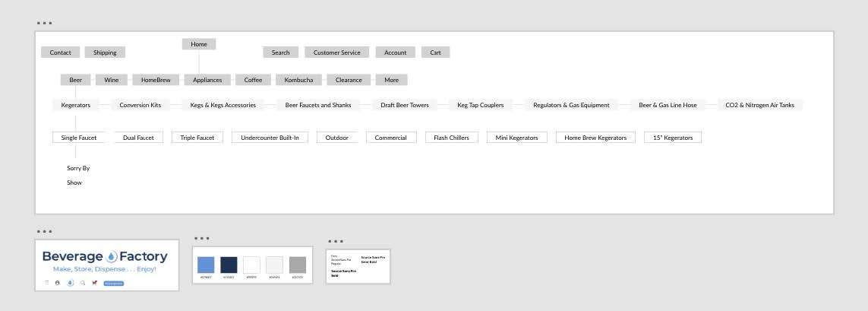This screenshot has height=311, width=868.
Task: Click the Wine category node
Action: 112,80
